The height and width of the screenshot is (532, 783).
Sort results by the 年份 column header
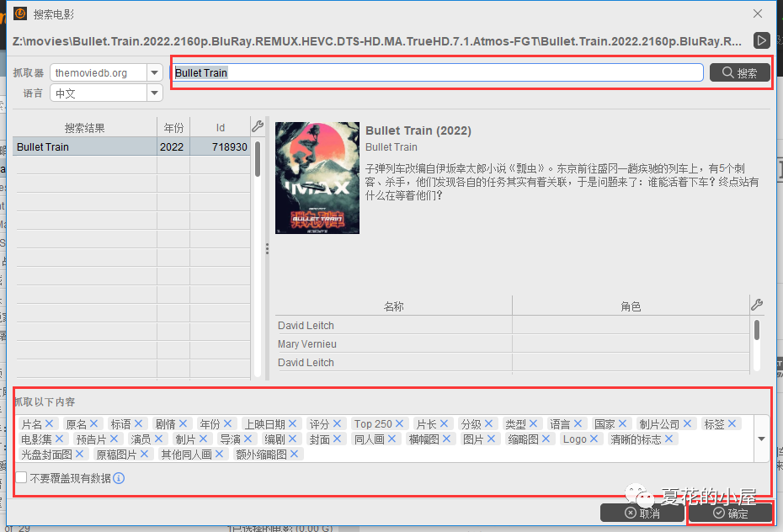click(x=173, y=128)
